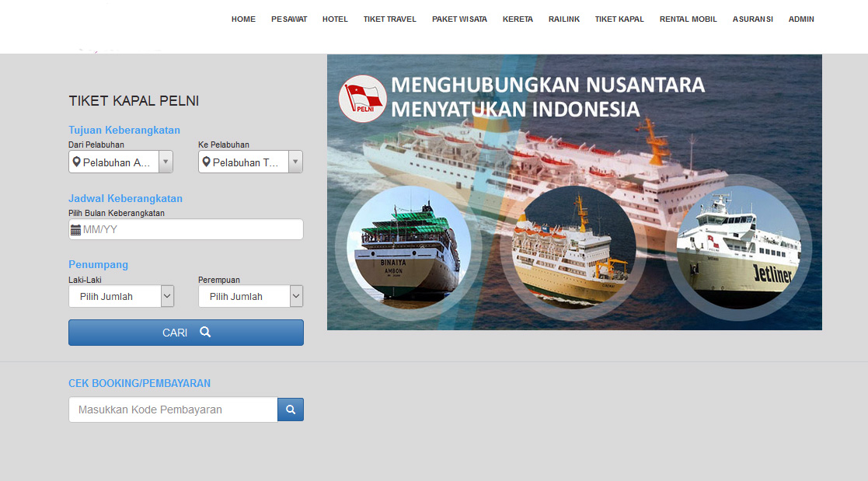This screenshot has height=481, width=868.
Task: Click location pin icon in Dari Pelabuhan
Action: point(76,162)
